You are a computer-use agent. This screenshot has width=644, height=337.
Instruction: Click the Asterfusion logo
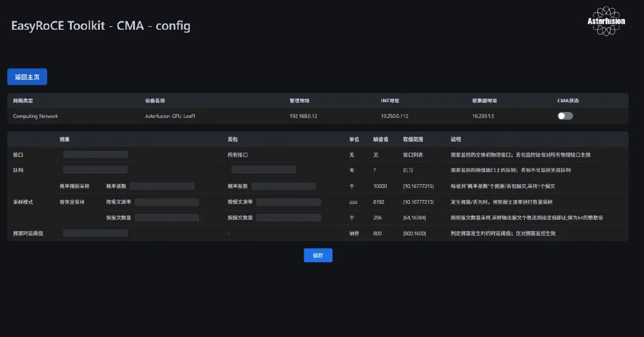(x=606, y=21)
